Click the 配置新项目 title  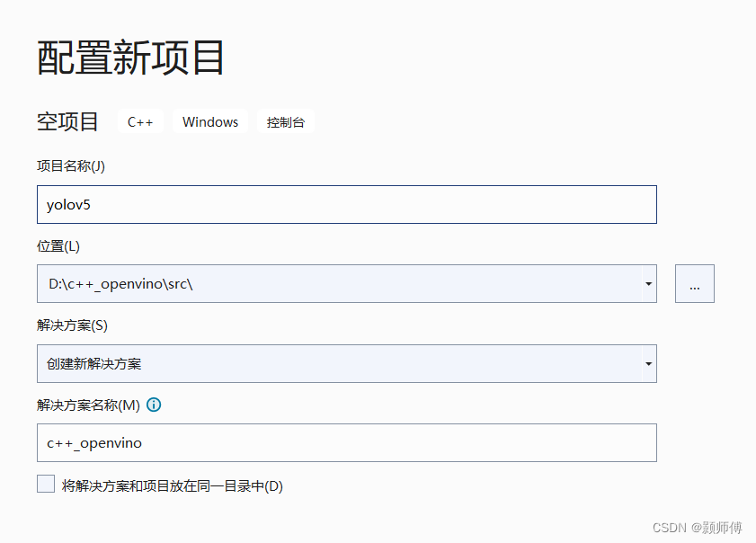coord(130,58)
